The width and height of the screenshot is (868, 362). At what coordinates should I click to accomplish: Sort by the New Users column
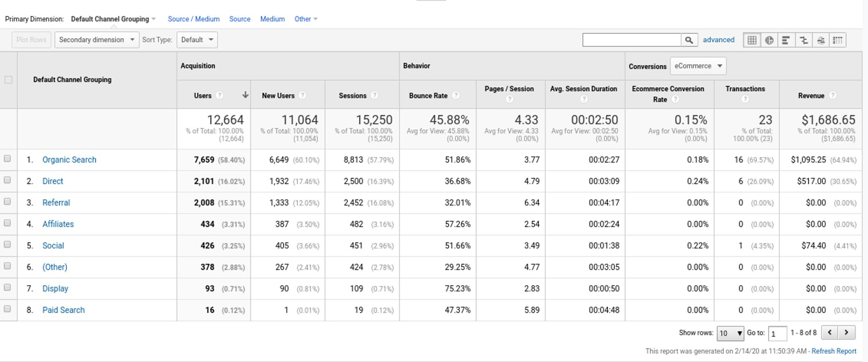point(278,96)
